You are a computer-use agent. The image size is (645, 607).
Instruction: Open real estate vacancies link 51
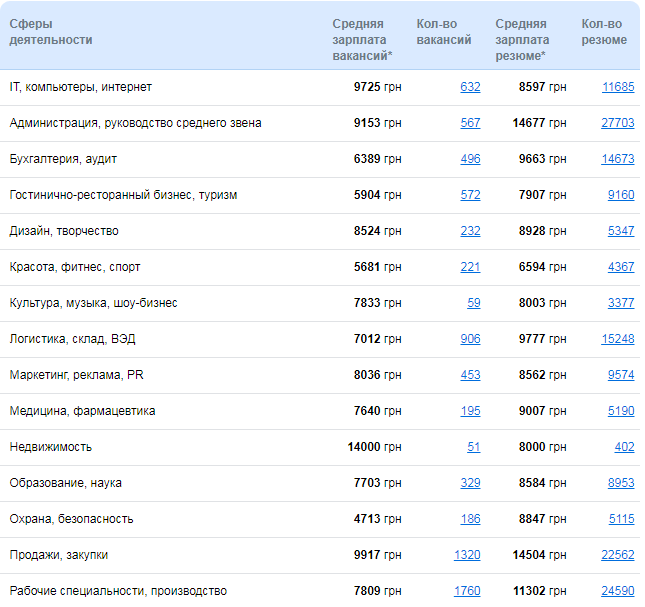(x=473, y=447)
